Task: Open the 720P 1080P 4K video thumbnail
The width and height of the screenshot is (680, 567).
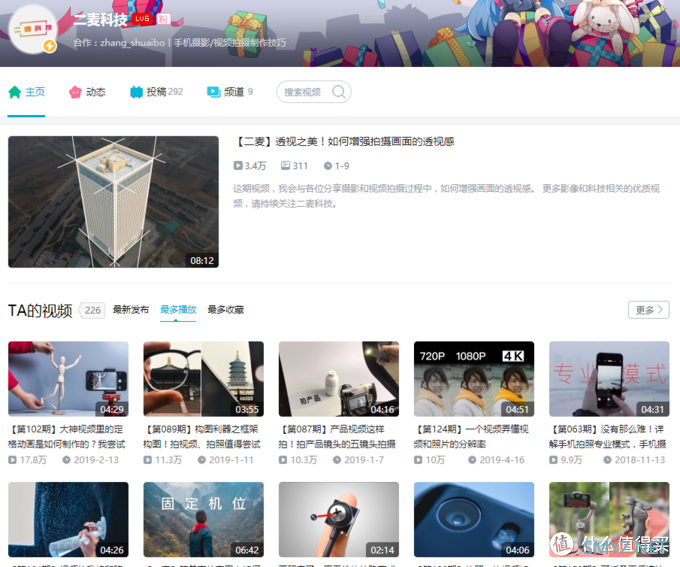Action: [473, 379]
